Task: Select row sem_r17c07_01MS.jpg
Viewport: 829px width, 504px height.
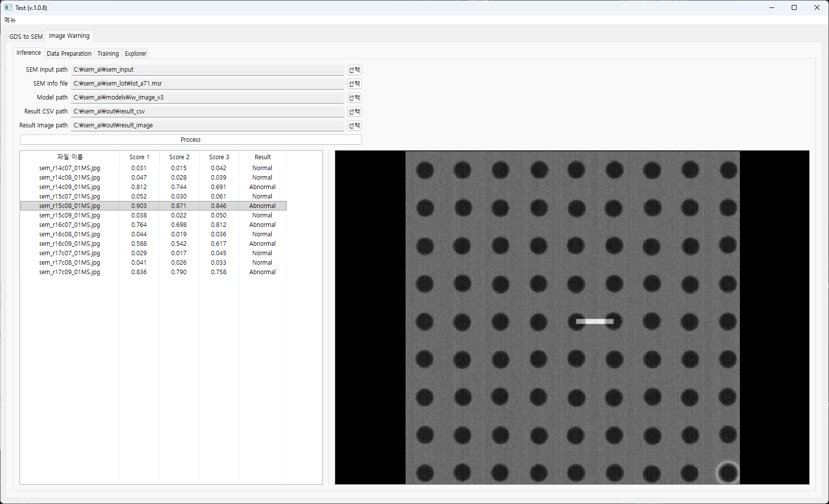Action: 153,253
